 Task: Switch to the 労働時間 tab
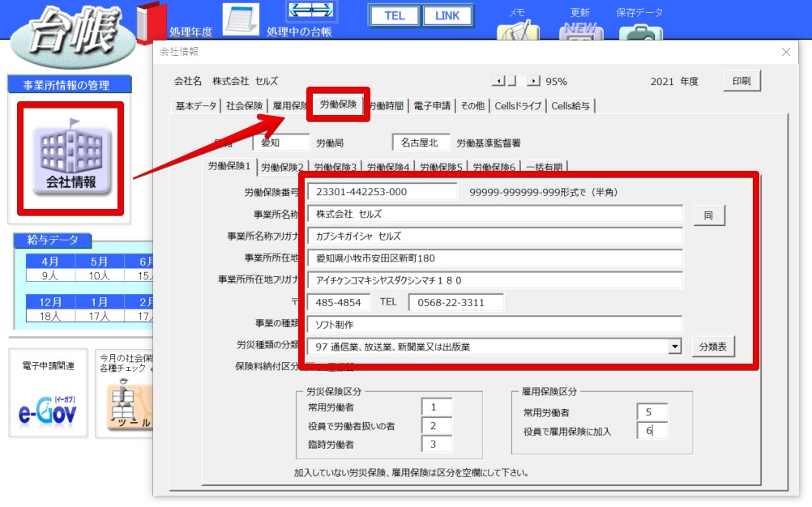[387, 106]
